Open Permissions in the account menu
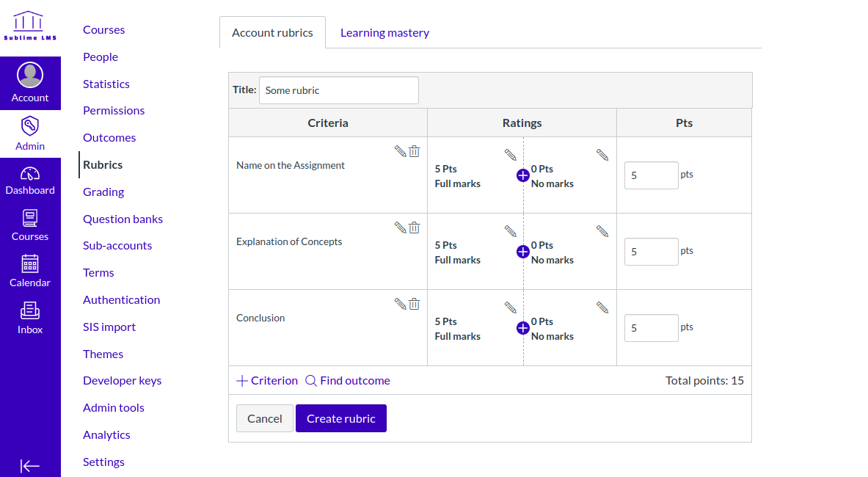868x477 pixels. tap(114, 111)
